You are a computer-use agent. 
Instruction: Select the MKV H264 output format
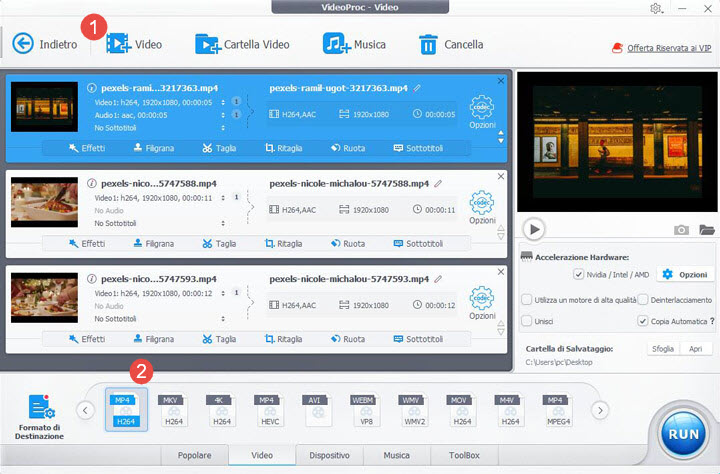tap(174, 410)
